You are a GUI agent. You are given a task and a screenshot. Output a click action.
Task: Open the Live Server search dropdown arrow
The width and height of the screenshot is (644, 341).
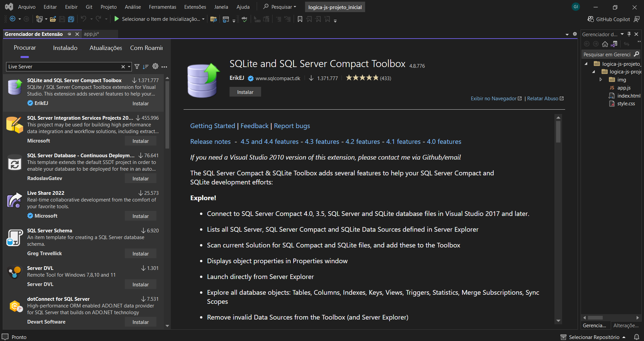click(129, 67)
